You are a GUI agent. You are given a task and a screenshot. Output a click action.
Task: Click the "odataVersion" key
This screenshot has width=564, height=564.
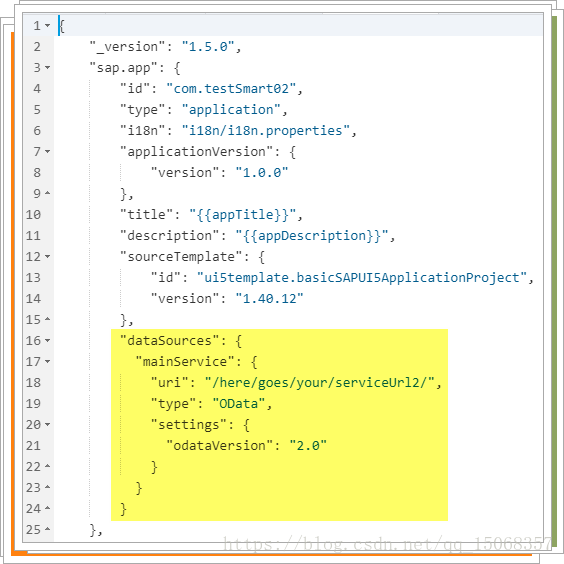[x=220, y=446]
